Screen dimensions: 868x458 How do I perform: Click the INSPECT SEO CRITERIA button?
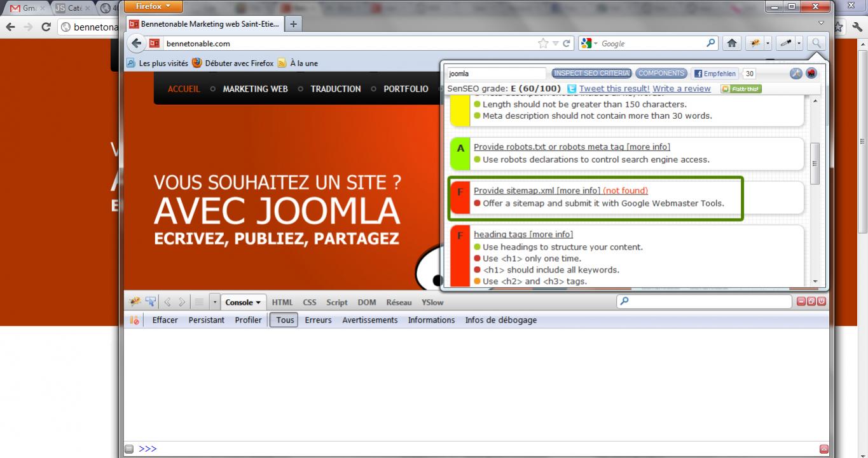592,73
